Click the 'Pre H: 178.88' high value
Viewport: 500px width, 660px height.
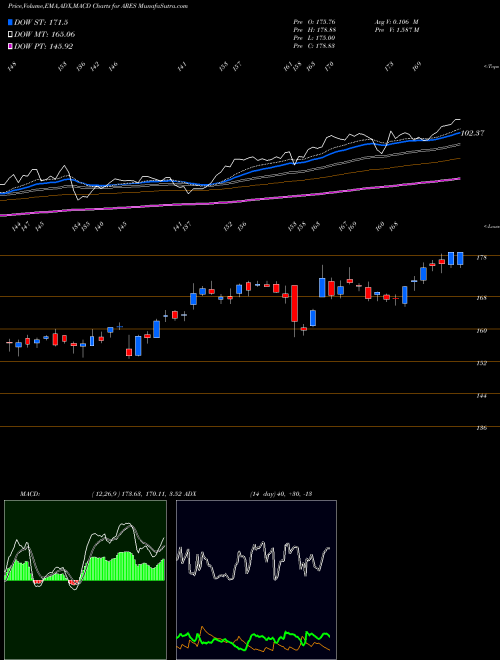[x=314, y=30]
